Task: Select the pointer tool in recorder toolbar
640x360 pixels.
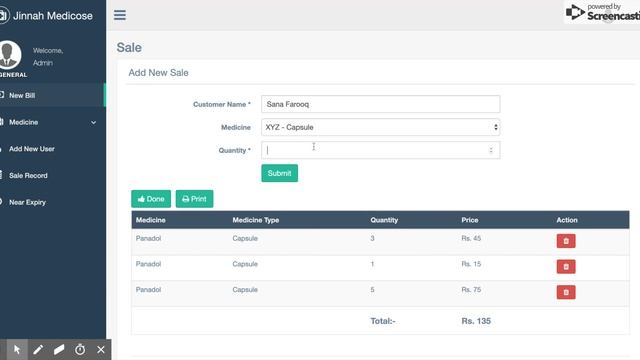Action: coord(17,350)
